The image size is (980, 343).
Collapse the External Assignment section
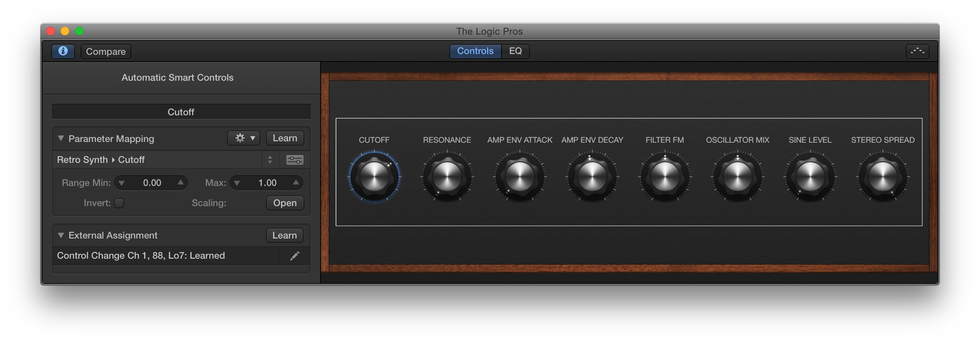click(x=61, y=235)
